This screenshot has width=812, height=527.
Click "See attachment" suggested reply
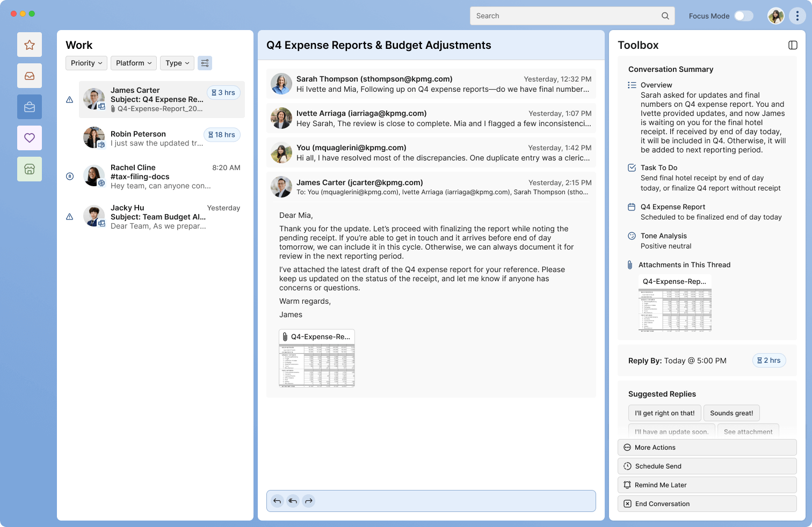748,431
